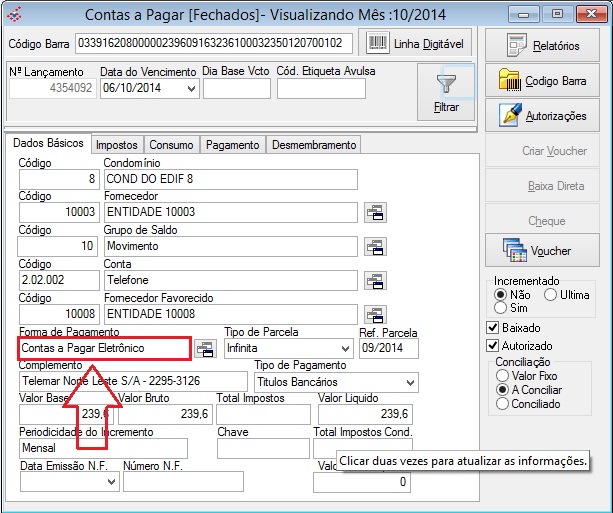
Task: Expand the Tipo de Pagamento dropdown
Action: click(410, 382)
